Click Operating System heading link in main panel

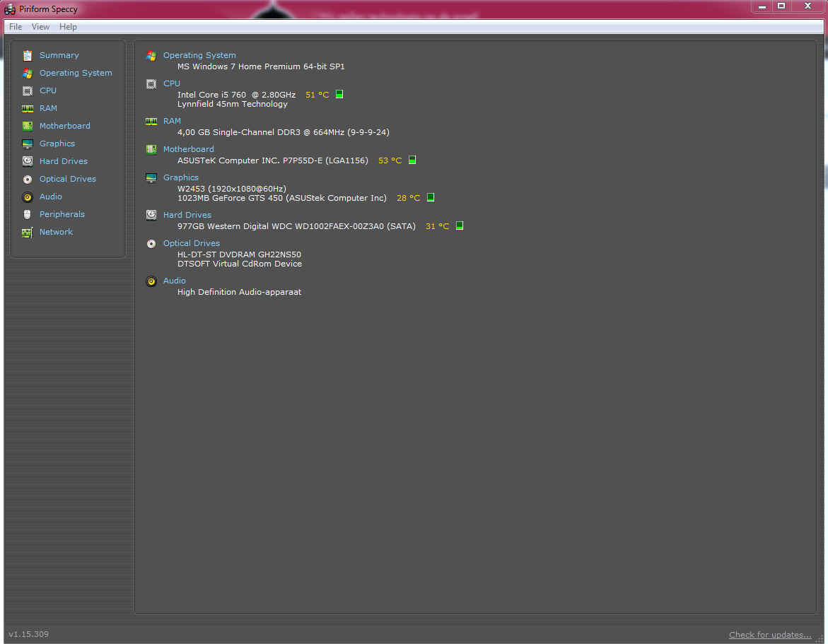coord(199,55)
